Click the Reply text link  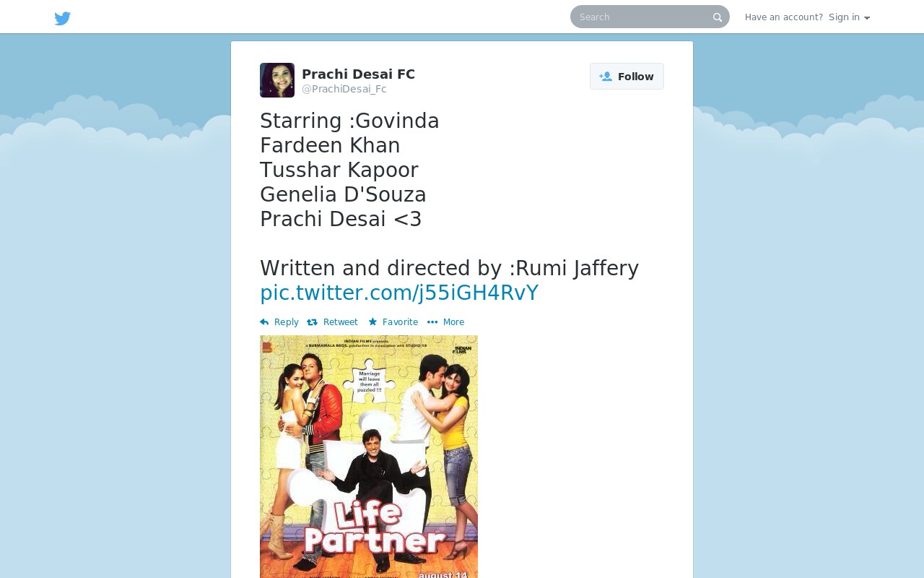click(287, 322)
